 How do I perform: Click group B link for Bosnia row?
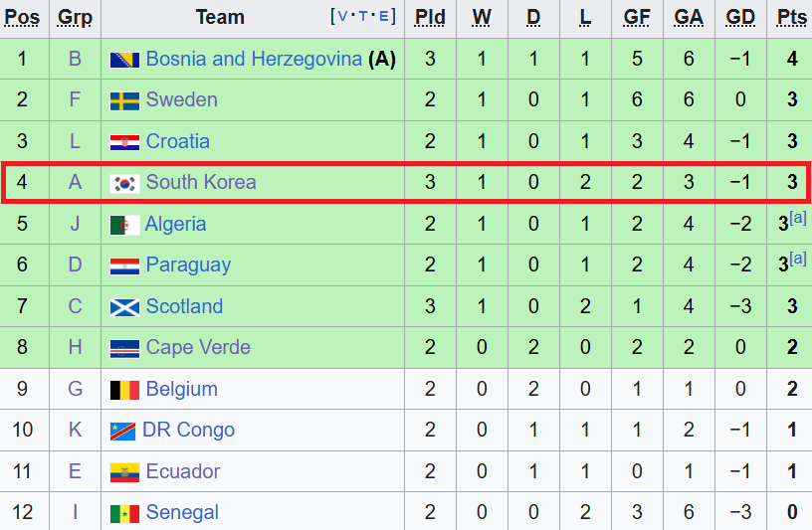pos(75,59)
